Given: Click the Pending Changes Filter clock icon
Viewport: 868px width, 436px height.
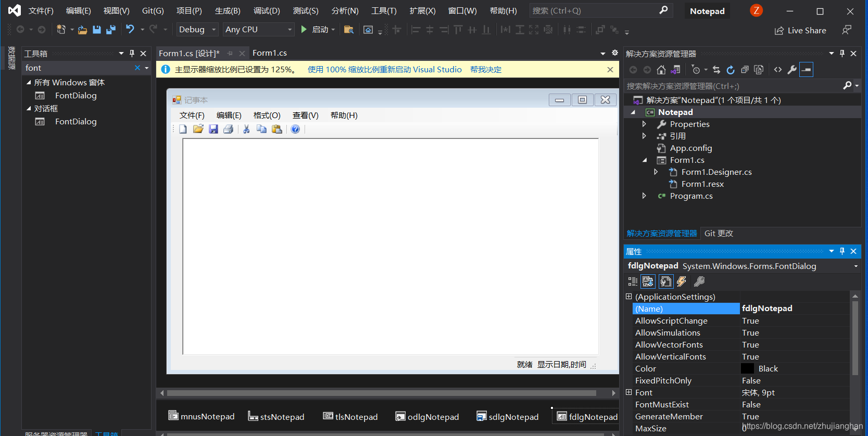Looking at the screenshot, I should pos(696,70).
